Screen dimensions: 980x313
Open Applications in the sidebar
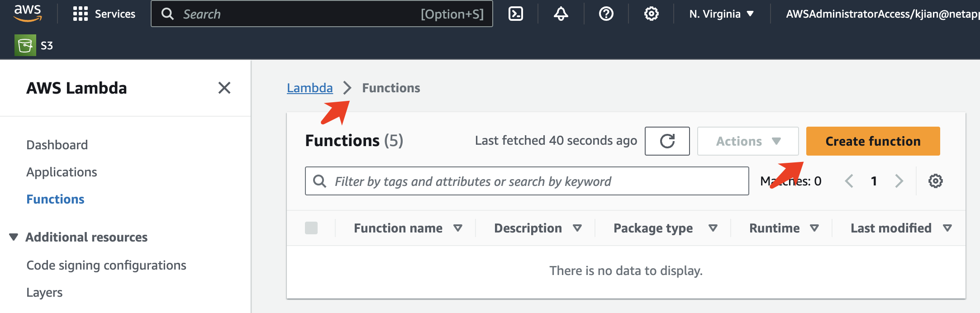pos(62,172)
